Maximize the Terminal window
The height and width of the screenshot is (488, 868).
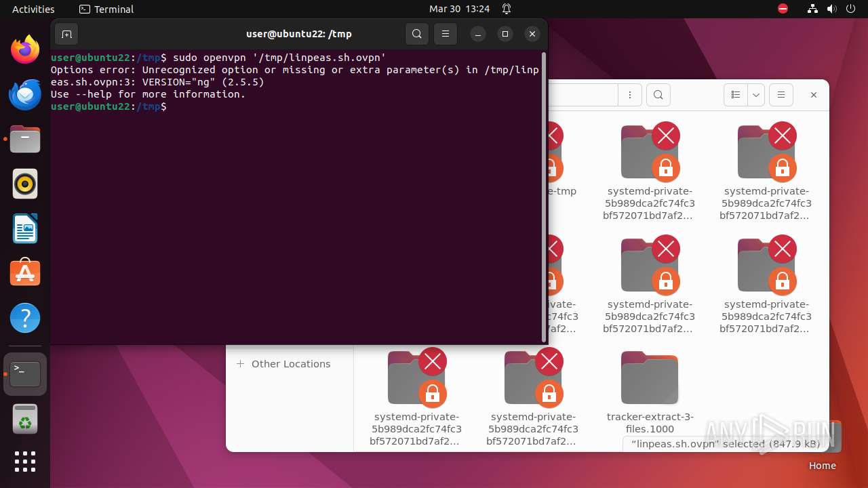tap(505, 34)
